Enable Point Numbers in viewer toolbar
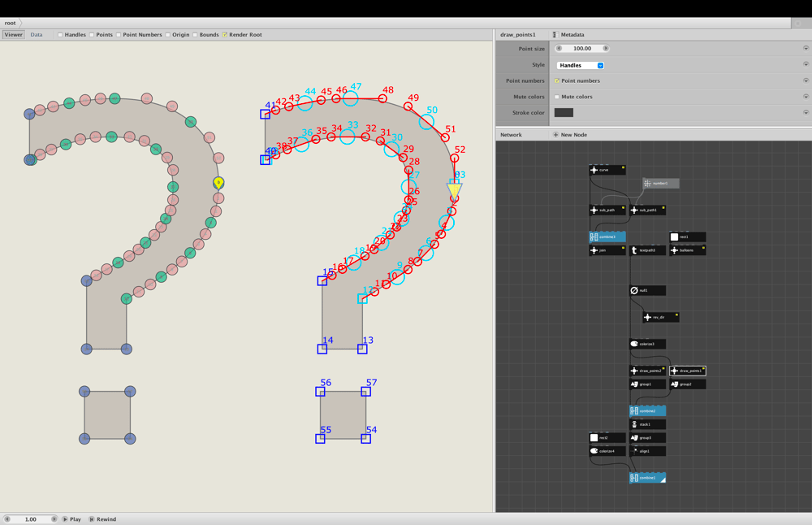Viewport: 812px width, 525px height. (119, 35)
